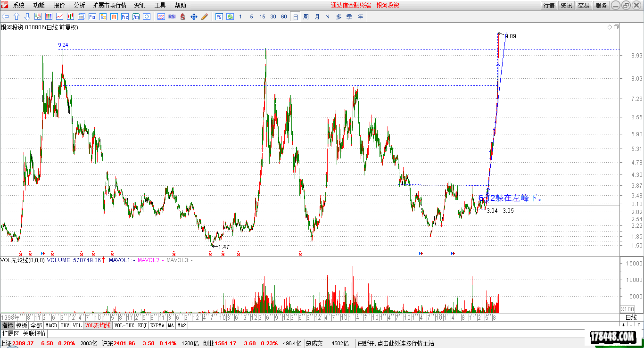Open the 工具 menu

[x=160, y=5]
